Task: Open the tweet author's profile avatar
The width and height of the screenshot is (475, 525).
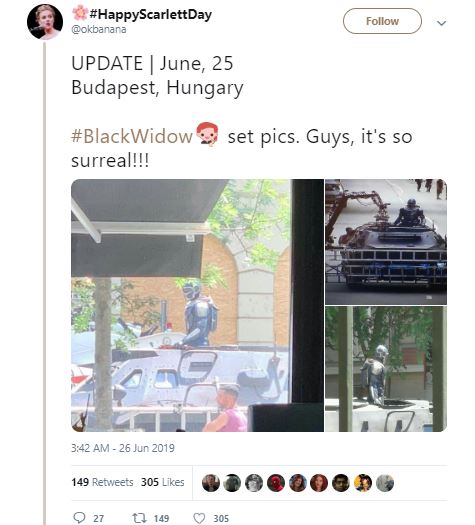Action: pyautogui.click(x=45, y=22)
